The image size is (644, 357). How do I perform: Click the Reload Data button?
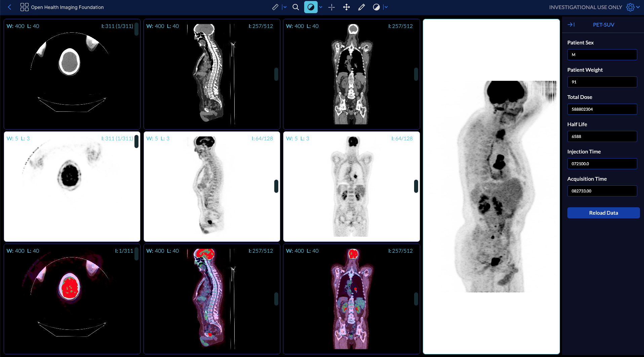point(603,213)
